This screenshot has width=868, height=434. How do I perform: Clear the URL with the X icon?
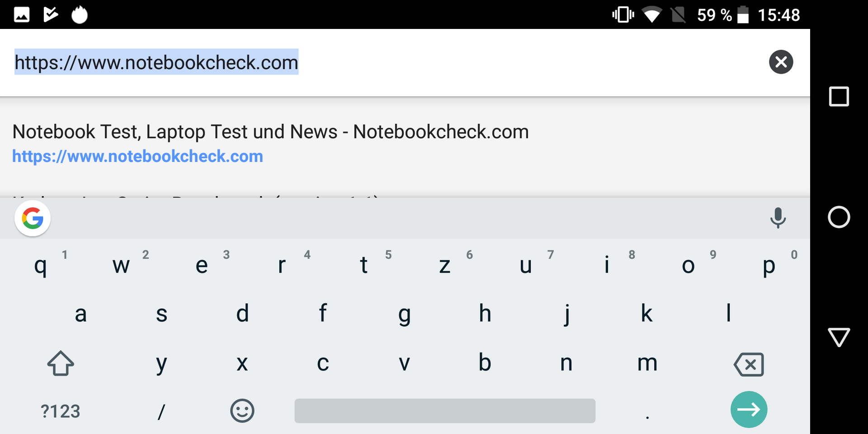click(x=781, y=62)
